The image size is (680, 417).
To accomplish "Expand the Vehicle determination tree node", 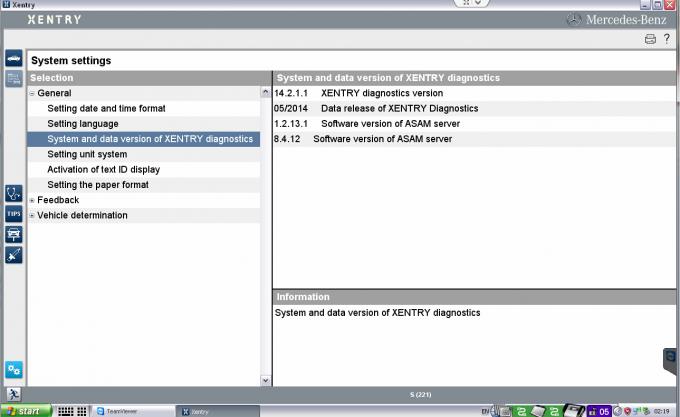I will [32, 215].
